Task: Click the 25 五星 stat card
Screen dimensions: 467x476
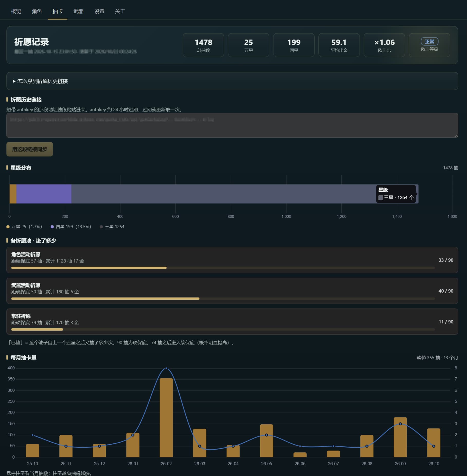Action: 249,45
